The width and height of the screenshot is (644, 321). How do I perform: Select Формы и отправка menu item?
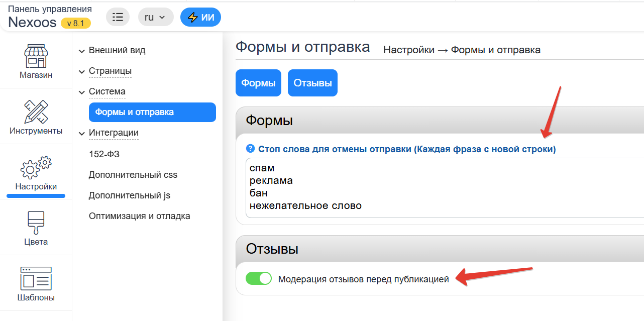[x=152, y=112]
